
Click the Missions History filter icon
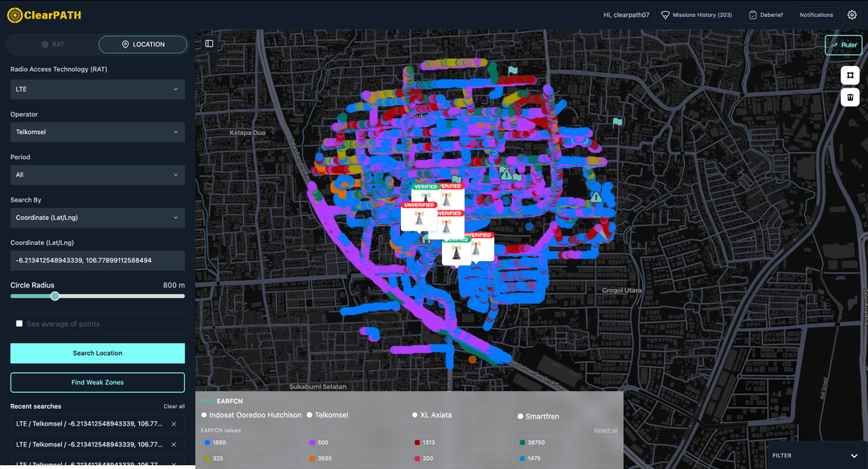(665, 15)
